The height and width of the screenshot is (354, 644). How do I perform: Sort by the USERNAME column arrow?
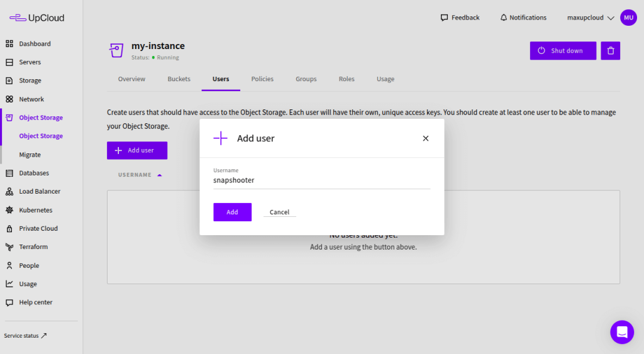tap(160, 175)
